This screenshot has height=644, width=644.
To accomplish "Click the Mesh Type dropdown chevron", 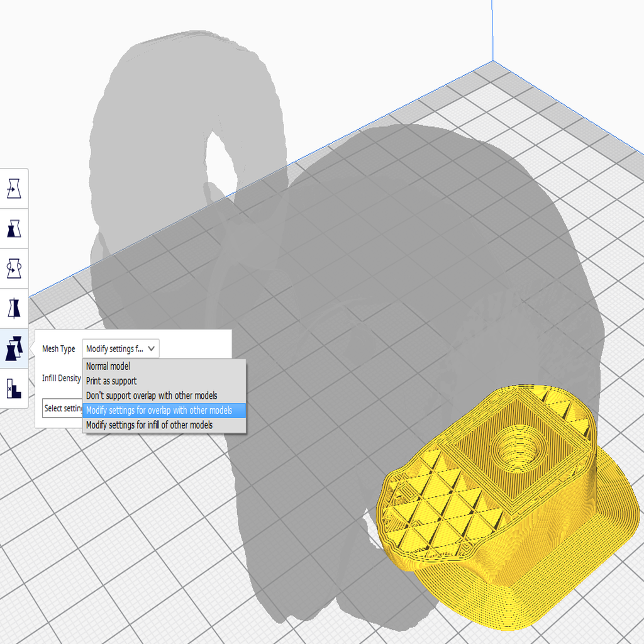I will (x=152, y=348).
